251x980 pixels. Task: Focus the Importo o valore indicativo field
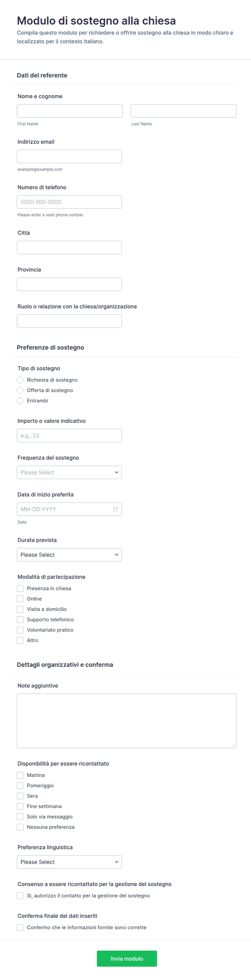point(69,436)
